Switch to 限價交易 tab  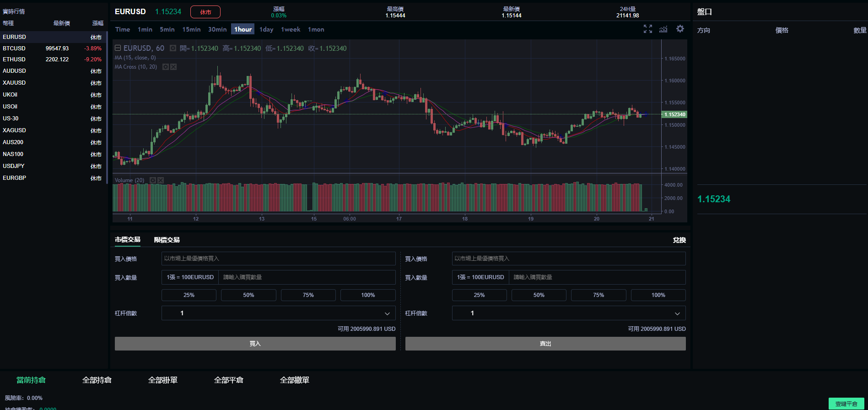point(167,240)
